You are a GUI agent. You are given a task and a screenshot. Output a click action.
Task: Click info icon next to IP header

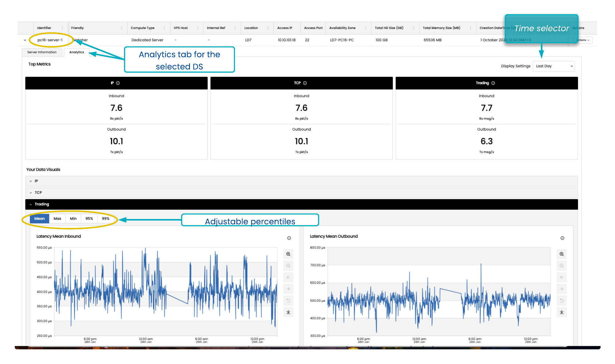118,83
